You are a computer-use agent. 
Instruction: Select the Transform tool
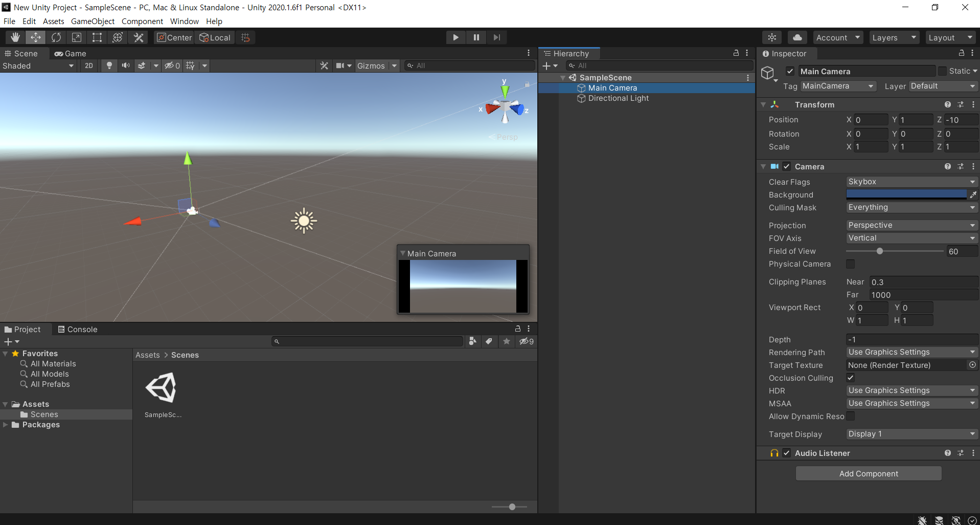pos(118,37)
